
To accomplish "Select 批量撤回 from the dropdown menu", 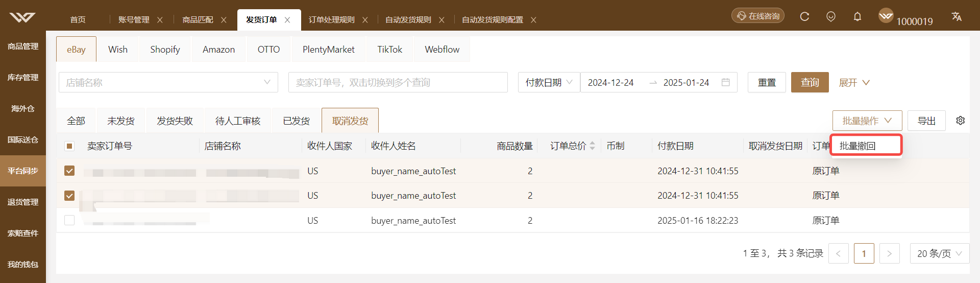I will (x=866, y=146).
